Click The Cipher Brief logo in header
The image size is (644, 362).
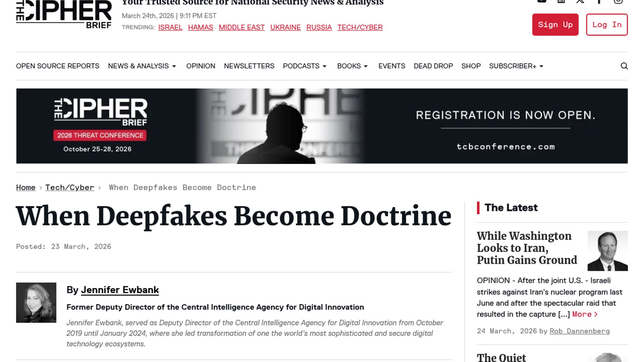click(64, 14)
